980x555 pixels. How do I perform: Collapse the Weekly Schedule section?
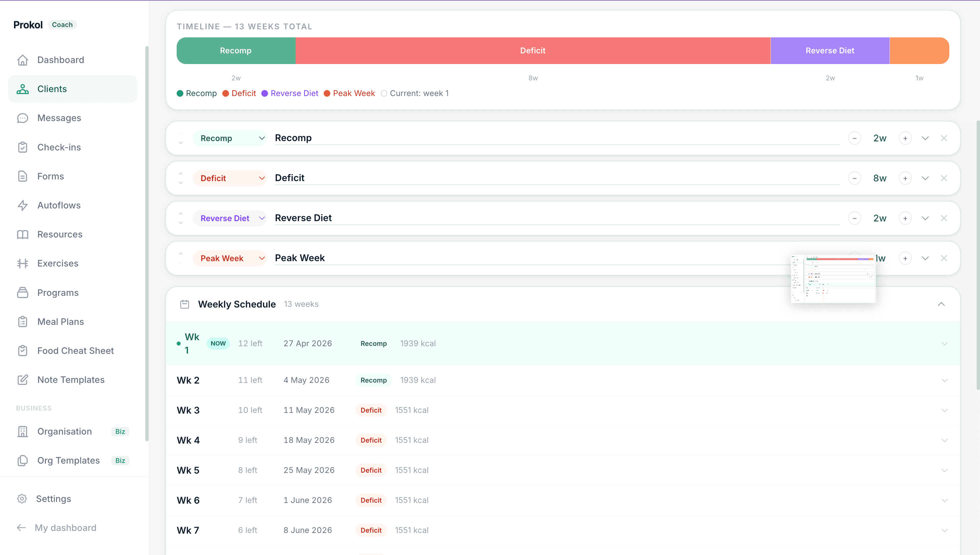[941, 304]
